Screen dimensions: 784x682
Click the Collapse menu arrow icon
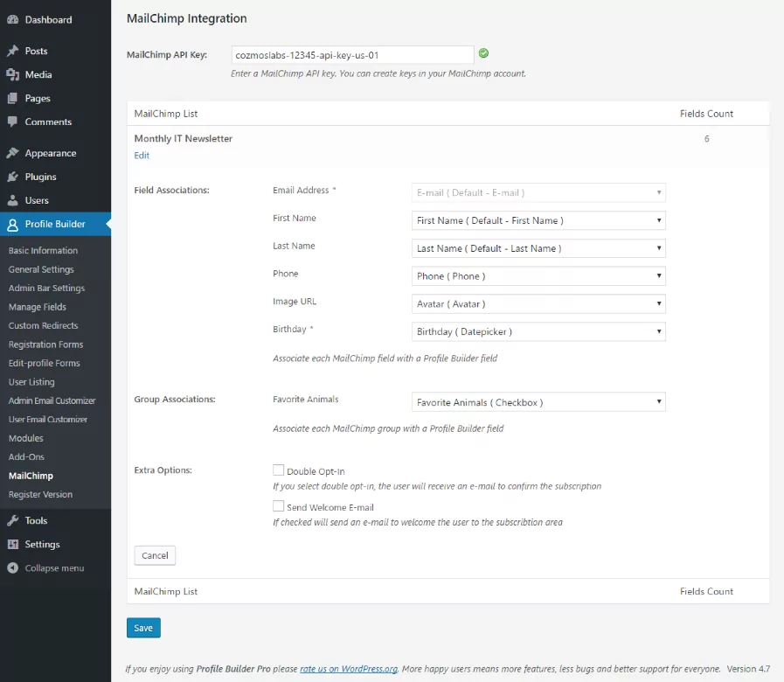[13, 568]
